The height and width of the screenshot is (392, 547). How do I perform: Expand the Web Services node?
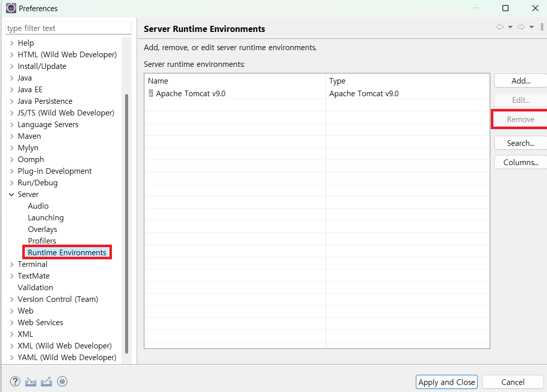tap(12, 323)
